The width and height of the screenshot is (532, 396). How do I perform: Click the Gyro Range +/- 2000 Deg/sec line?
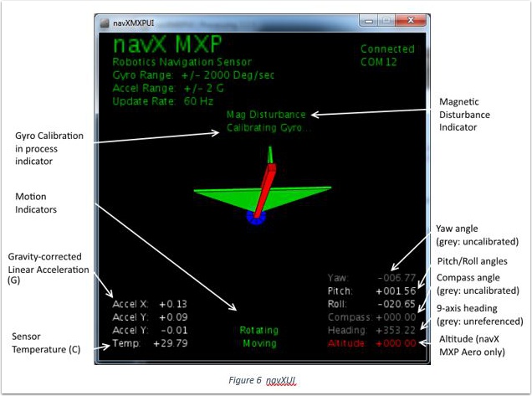pos(193,75)
